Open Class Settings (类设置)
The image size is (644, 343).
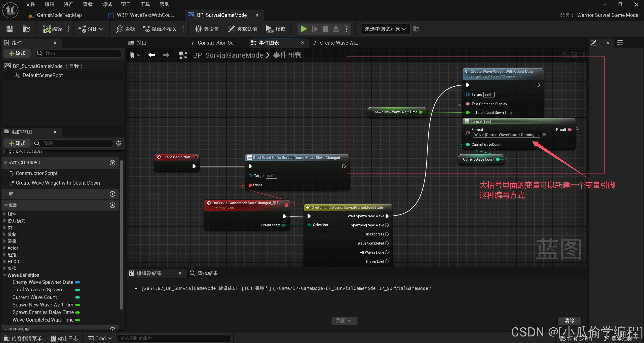pos(207,29)
